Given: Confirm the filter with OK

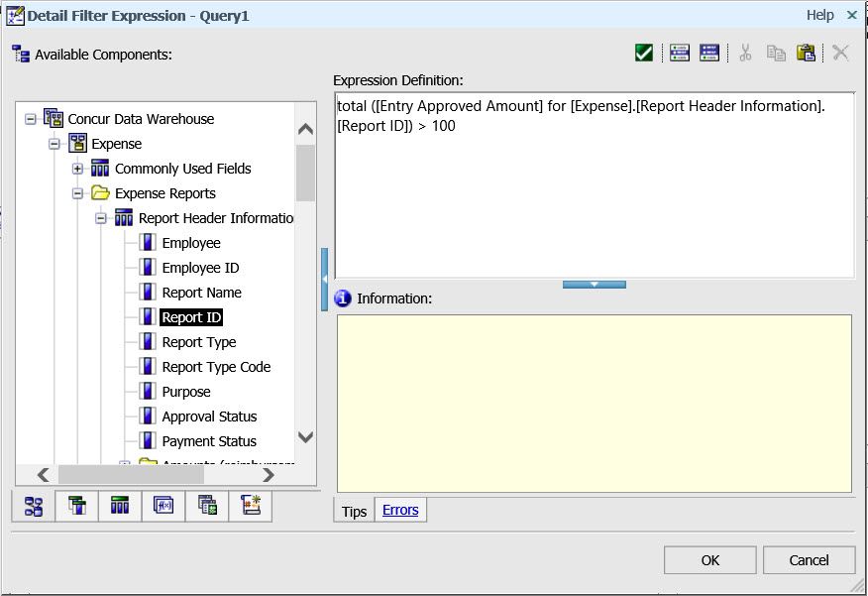Looking at the screenshot, I should [x=710, y=560].
